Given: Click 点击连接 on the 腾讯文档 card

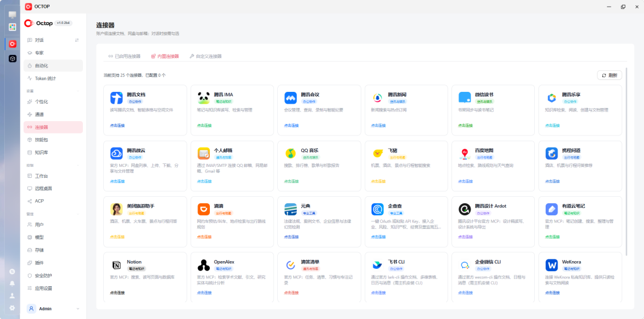Looking at the screenshot, I should (x=117, y=126).
